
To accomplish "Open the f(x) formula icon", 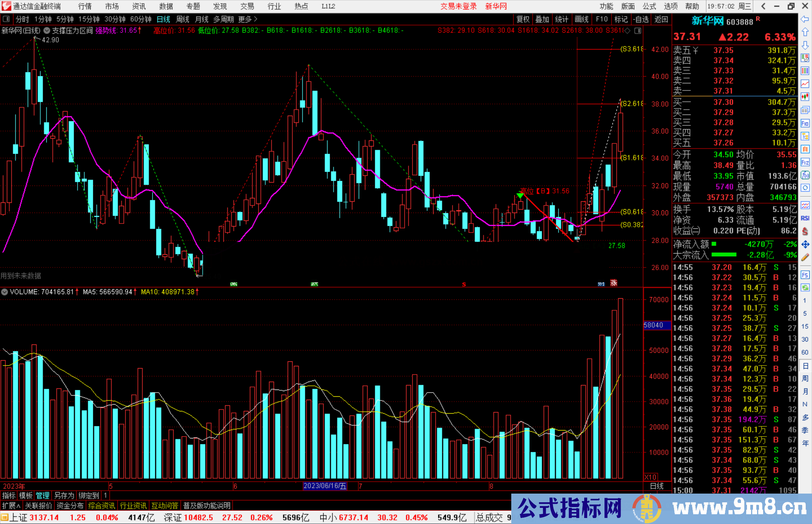I will coord(805,175).
